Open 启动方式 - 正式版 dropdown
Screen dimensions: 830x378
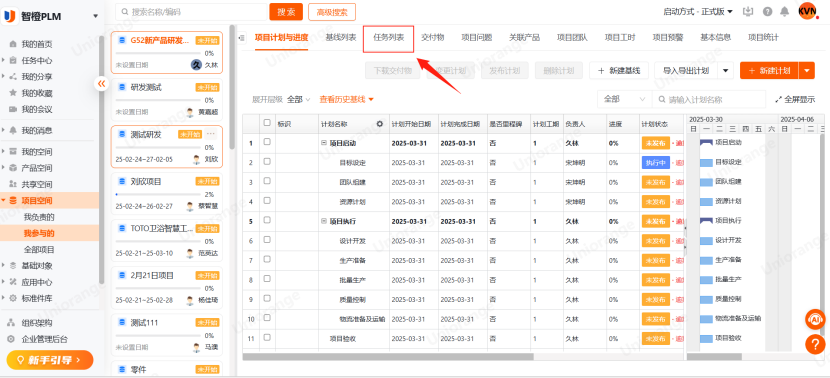click(698, 12)
